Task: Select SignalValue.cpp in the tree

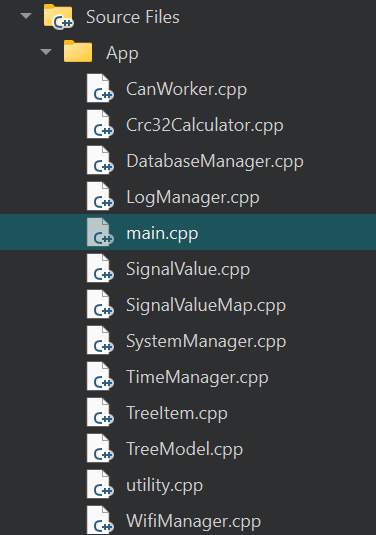Action: pyautogui.click(x=188, y=270)
